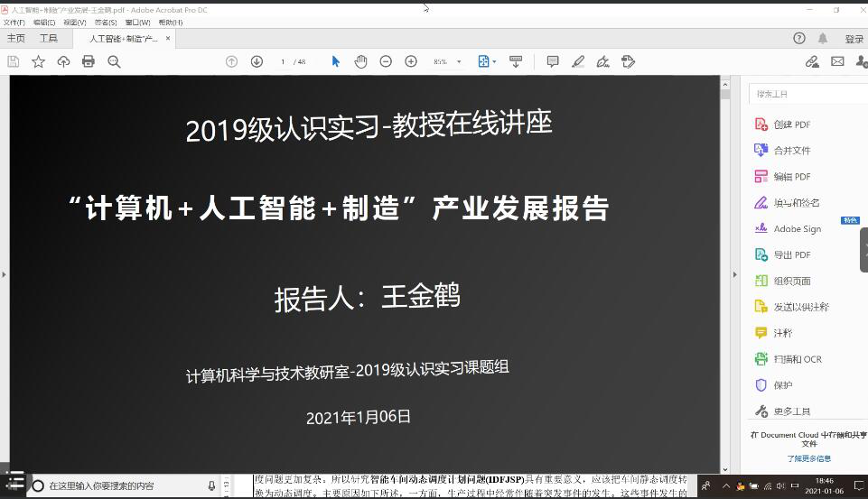Open the 文件 (File) menu
The width and height of the screenshot is (868, 499).
point(14,22)
